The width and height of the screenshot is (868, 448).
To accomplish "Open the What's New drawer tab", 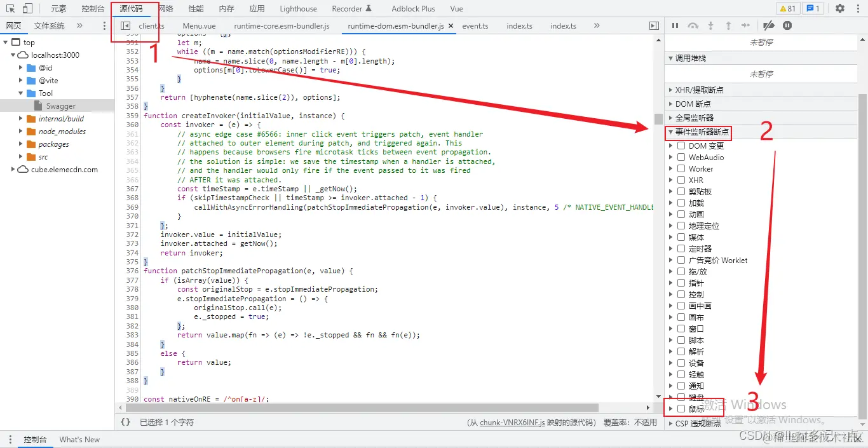I will click(x=79, y=439).
